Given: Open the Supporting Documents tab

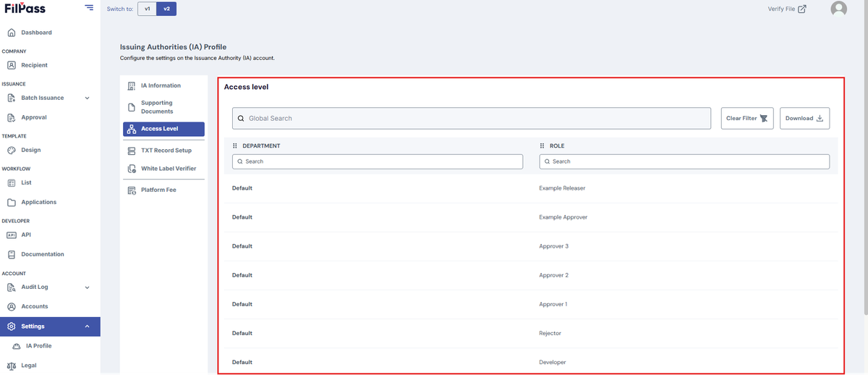Looking at the screenshot, I should 163,107.
